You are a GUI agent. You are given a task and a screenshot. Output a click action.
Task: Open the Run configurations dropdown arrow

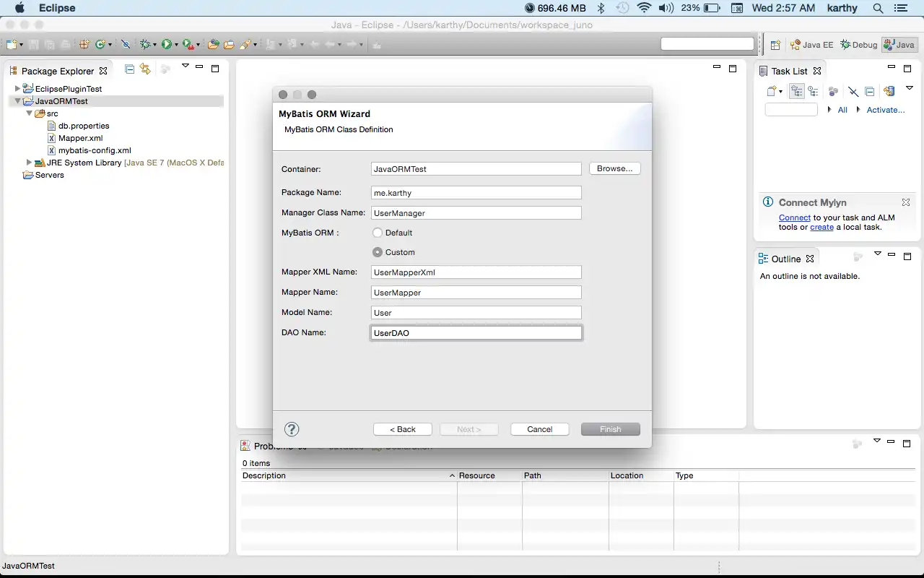(176, 45)
